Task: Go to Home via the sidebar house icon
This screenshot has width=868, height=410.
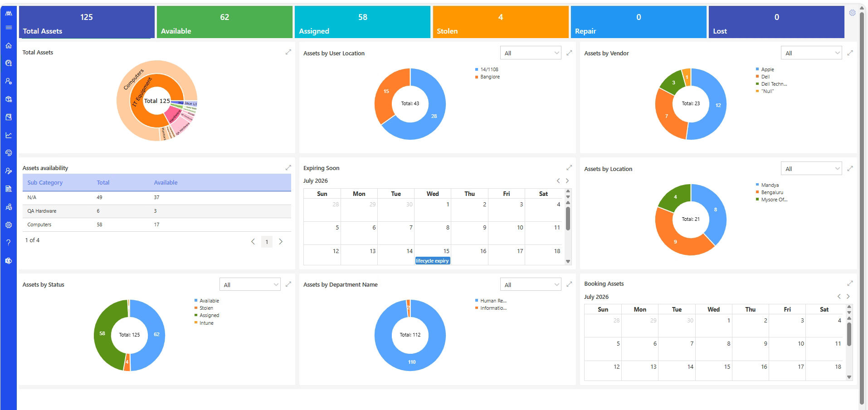Action: (8, 45)
